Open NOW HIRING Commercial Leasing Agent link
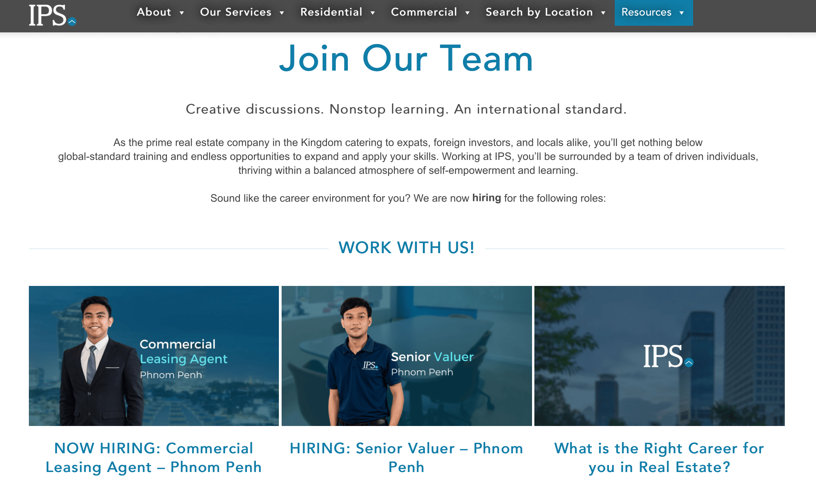The image size is (816, 504). point(154,458)
